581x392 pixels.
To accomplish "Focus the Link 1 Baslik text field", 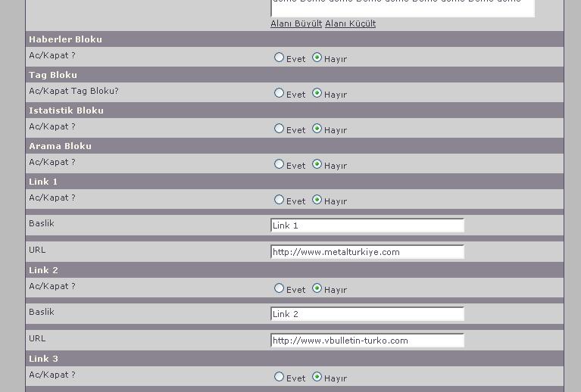I will coord(367,226).
